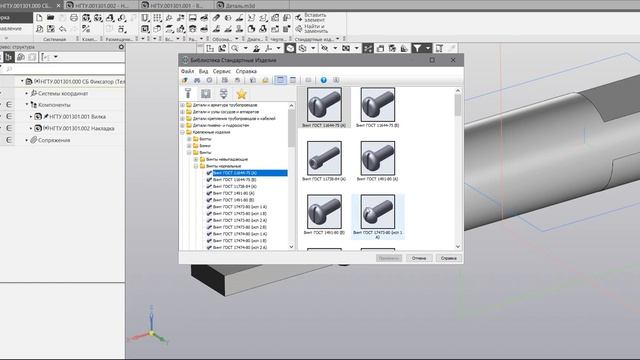640x360 pixels.
Task: Open the filter funnel dropdown arrow
Action: 427,49
